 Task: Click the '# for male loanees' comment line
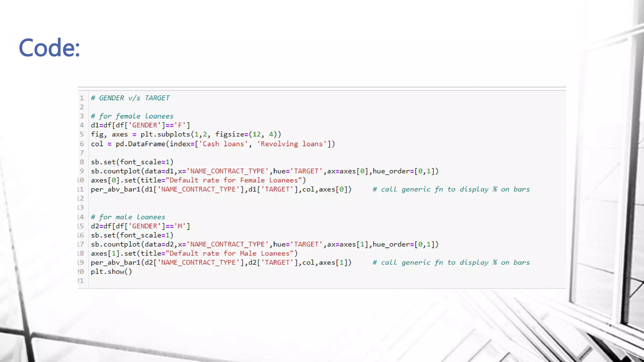[x=128, y=217]
